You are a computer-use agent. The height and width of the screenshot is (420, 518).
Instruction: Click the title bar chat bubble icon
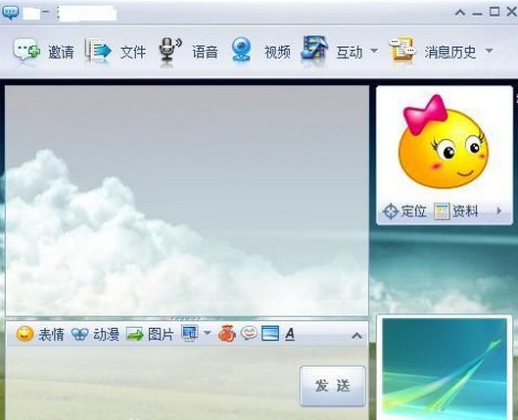(x=11, y=13)
